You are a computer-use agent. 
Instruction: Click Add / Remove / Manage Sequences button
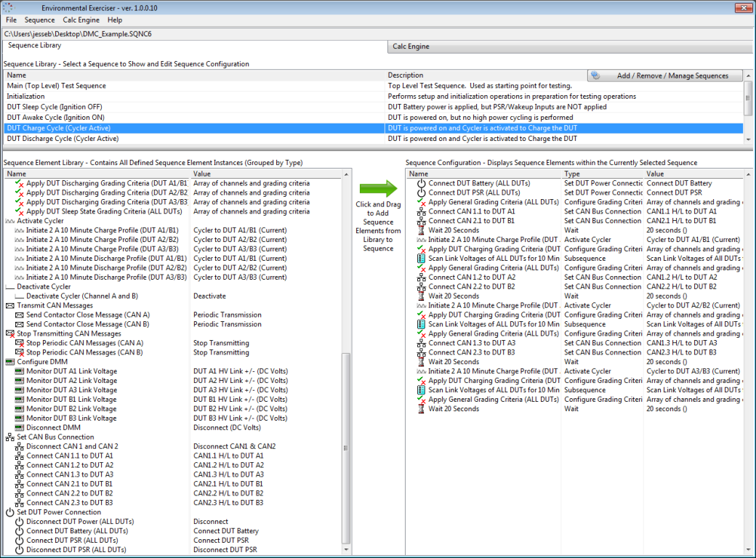click(x=665, y=76)
